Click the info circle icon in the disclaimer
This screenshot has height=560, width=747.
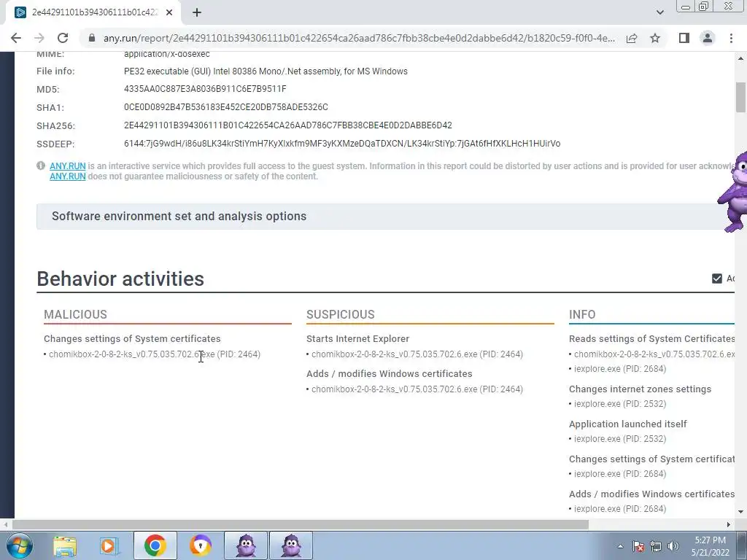(41, 166)
